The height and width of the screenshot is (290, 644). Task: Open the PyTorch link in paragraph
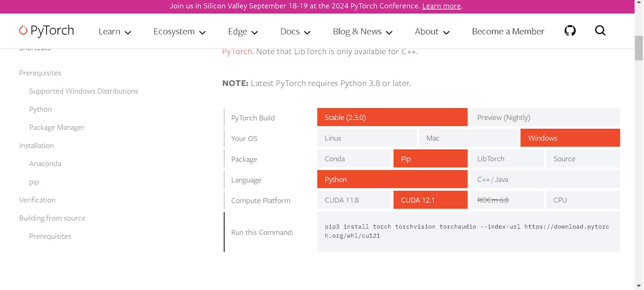[x=237, y=52]
